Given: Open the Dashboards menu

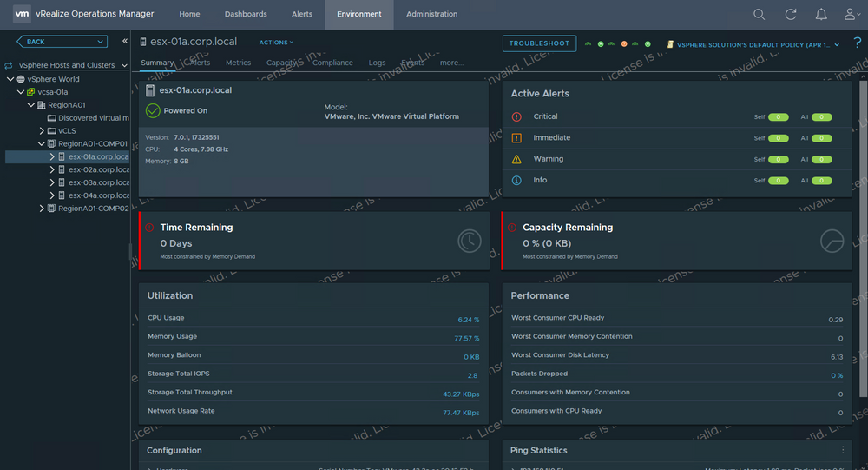Looking at the screenshot, I should [x=246, y=15].
